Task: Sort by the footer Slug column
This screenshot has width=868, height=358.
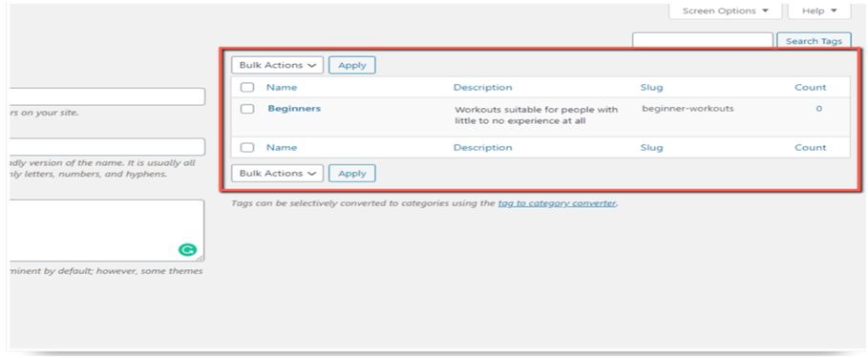Action: coord(651,148)
